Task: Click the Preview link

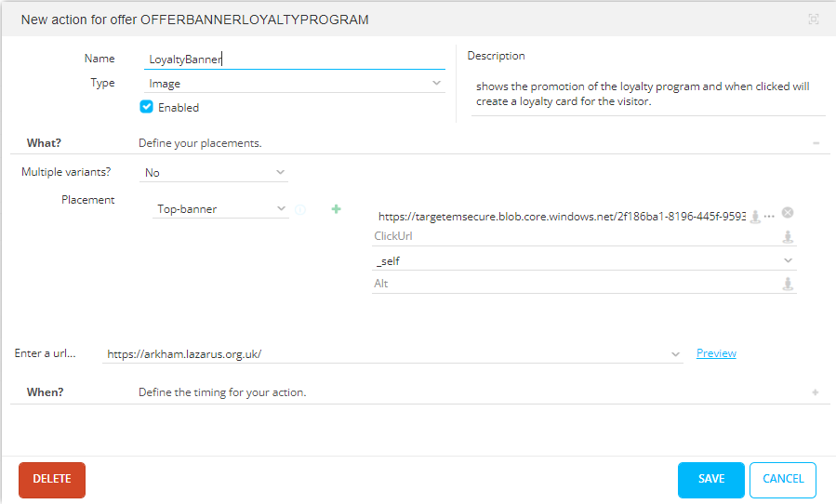Action: pos(716,353)
